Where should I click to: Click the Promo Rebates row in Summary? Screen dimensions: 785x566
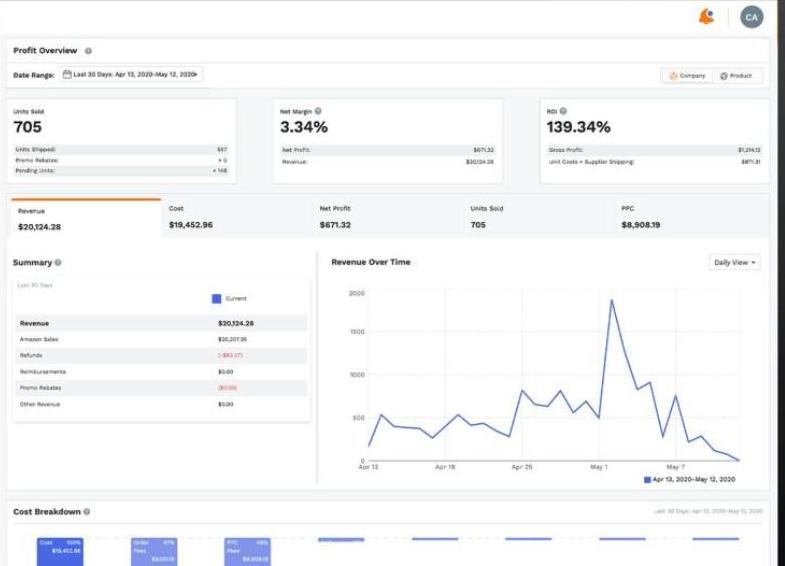click(161, 388)
